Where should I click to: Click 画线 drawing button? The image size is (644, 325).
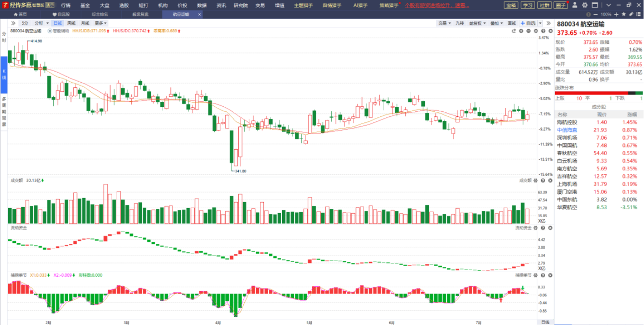[x=512, y=23]
